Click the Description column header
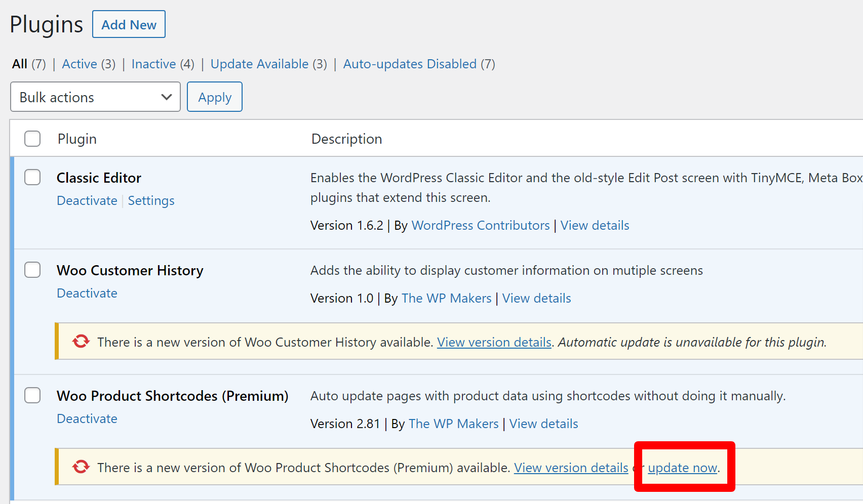This screenshot has height=504, width=863. tap(346, 139)
